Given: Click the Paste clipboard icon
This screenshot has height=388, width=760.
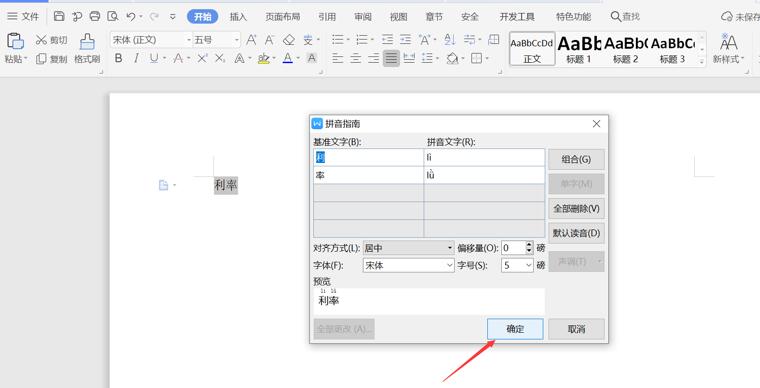Looking at the screenshot, I should click(15, 41).
